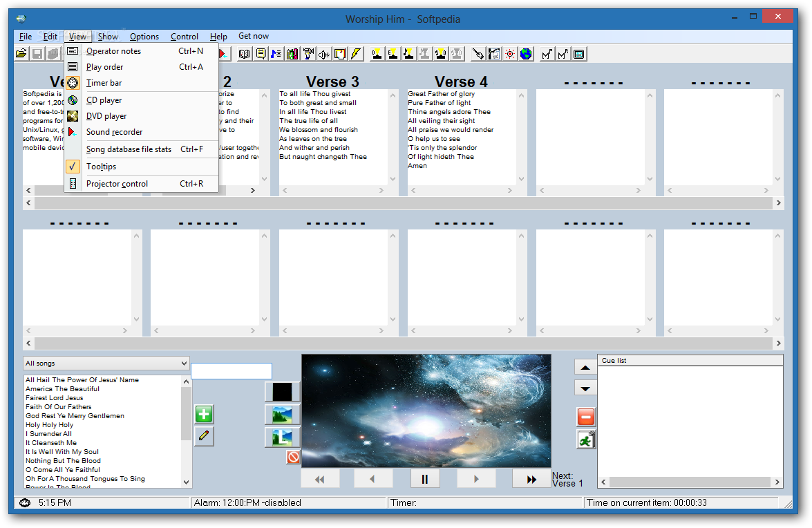Click the M-R toolbar icon
812x528 pixels.
pos(563,54)
